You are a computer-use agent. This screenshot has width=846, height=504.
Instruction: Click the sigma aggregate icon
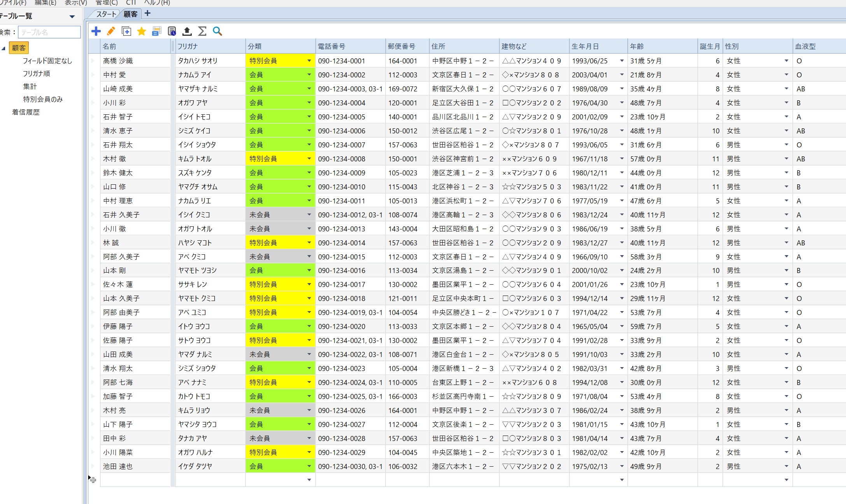202,31
